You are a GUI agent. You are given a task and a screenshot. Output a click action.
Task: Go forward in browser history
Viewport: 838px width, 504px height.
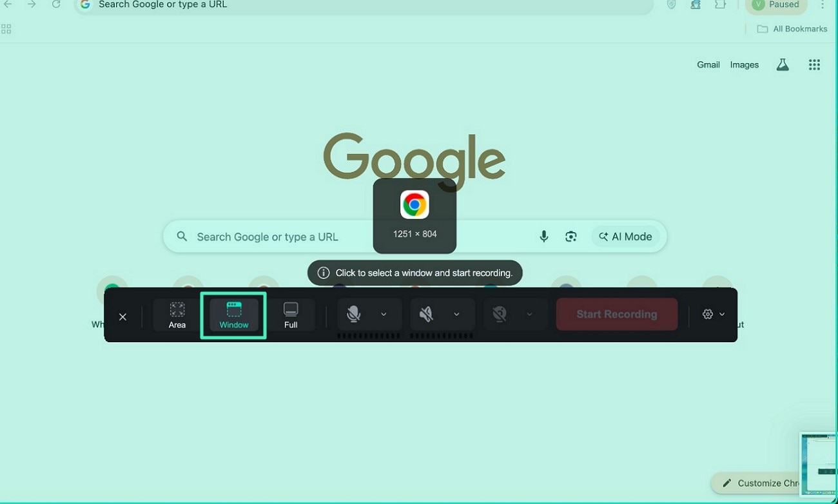(32, 5)
